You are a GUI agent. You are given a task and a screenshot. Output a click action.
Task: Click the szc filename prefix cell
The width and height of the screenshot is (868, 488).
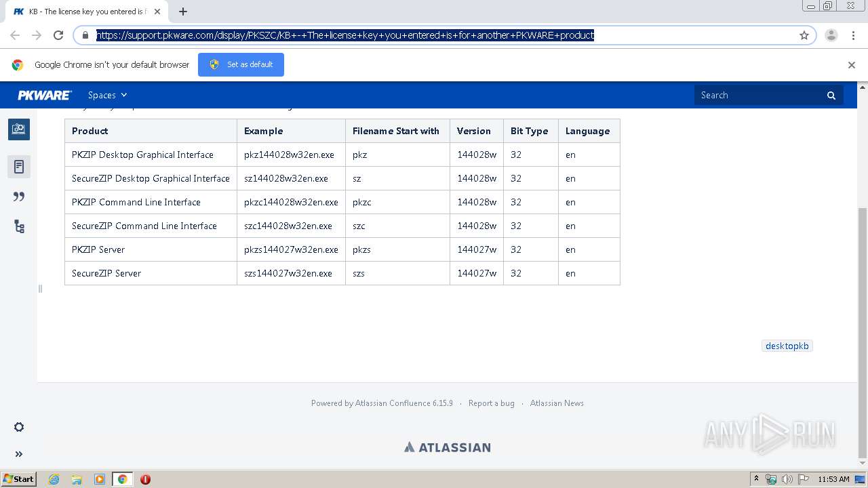(397, 226)
